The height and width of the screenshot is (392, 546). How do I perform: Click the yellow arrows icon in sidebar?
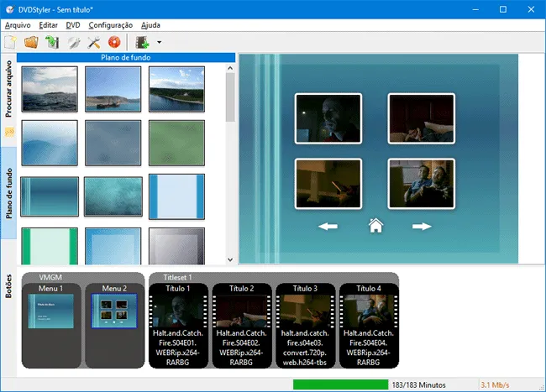tap(9, 132)
